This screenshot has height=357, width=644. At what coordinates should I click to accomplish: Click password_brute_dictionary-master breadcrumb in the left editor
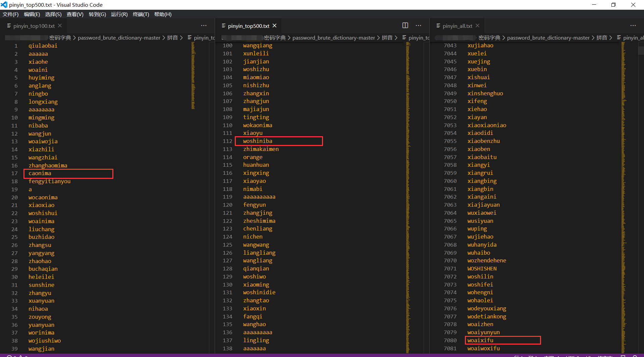tap(119, 38)
